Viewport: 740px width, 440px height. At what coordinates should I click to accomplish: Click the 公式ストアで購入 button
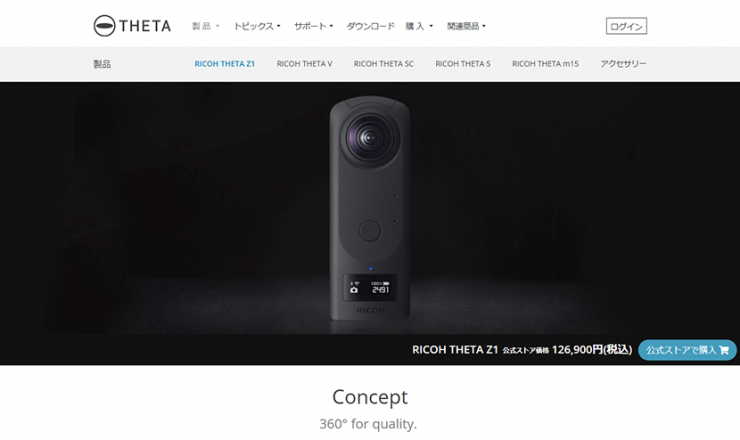tap(687, 350)
